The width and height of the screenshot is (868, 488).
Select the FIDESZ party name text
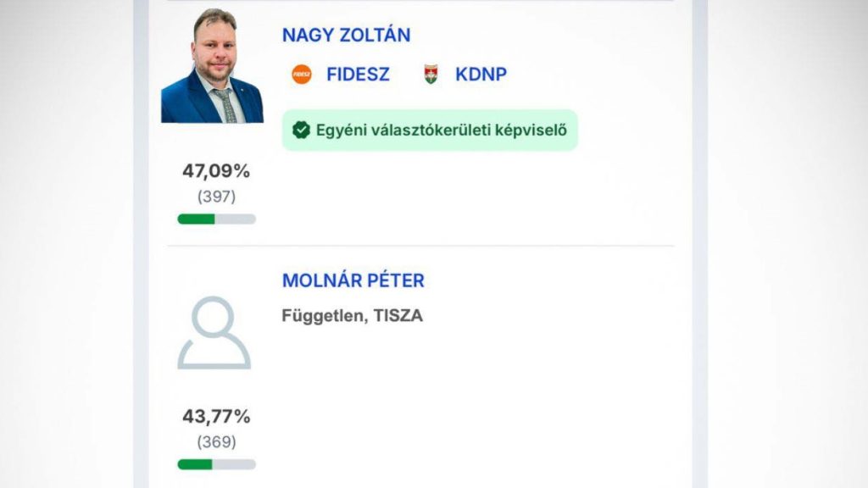[x=358, y=75]
